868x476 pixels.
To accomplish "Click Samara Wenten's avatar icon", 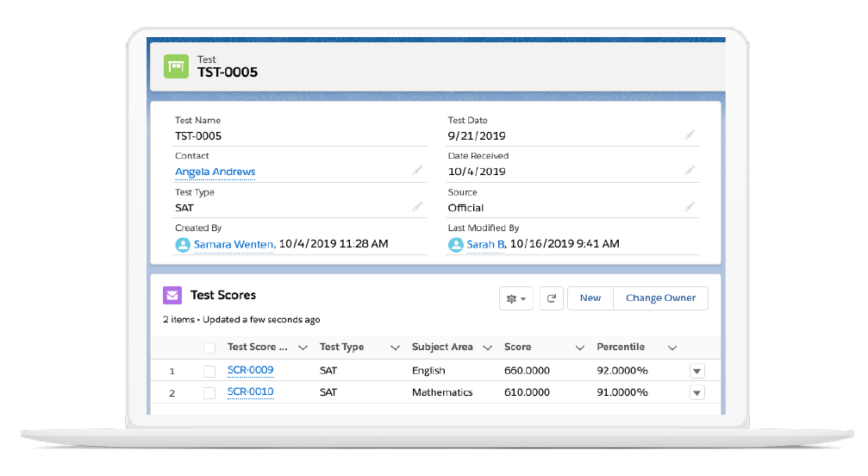I will pos(183,245).
